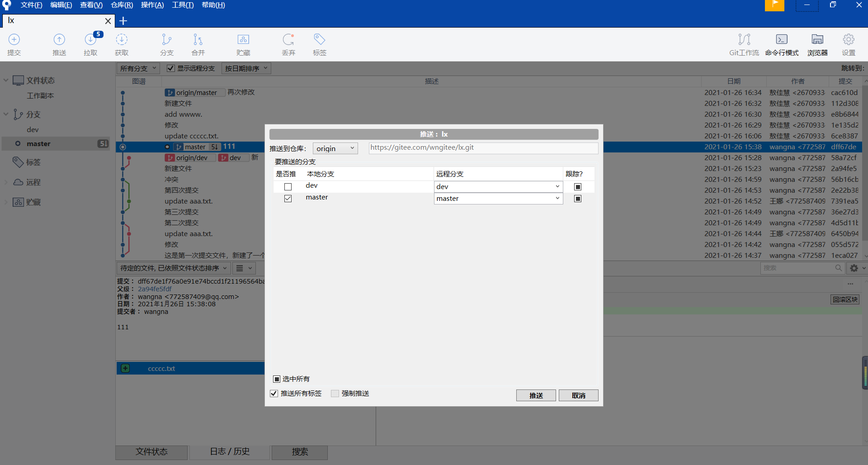Screen dimensions: 868x465
Task: Switch to the 文件状态 bottom tab
Action: (151, 452)
